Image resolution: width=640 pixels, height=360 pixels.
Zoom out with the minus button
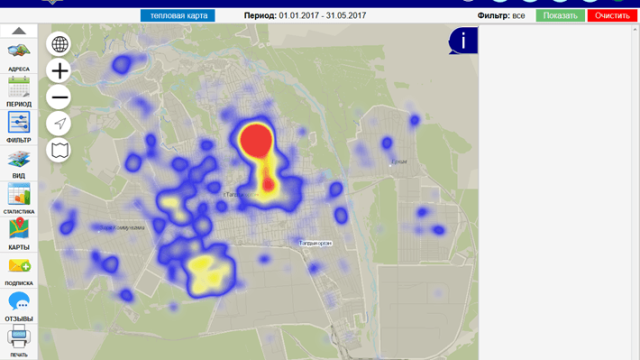tap(59, 97)
